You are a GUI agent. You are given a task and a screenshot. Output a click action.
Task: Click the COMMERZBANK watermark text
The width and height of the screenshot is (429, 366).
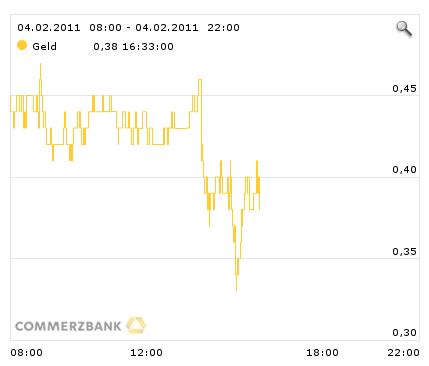click(x=68, y=326)
